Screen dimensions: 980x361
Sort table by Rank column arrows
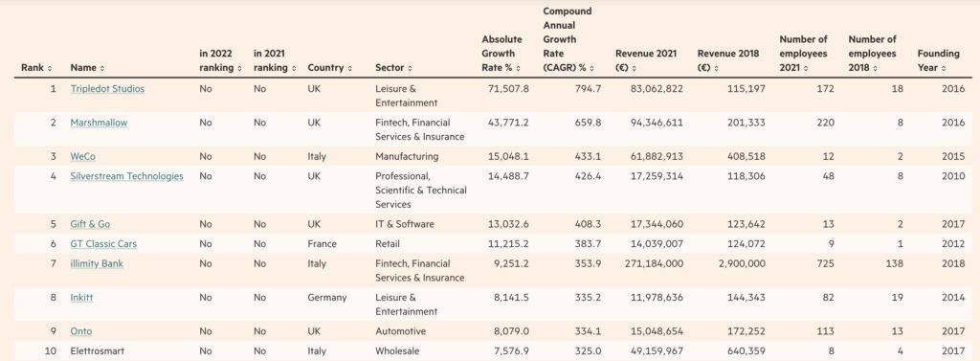point(50,68)
